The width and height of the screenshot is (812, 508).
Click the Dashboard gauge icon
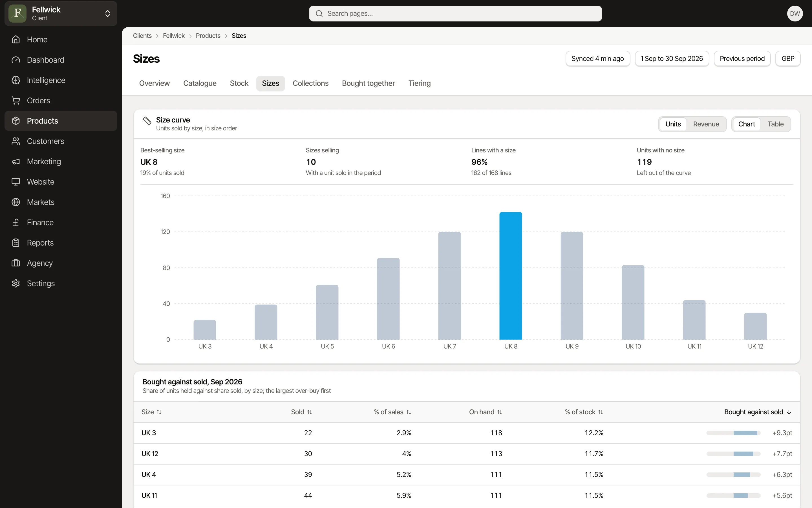coord(16,60)
